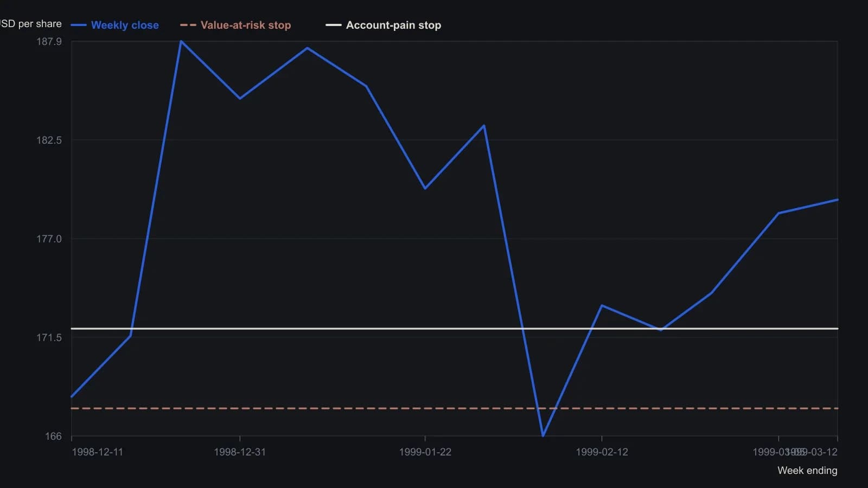Toggle the Account-pain stop legend entry
The image size is (868, 488).
pos(383,25)
